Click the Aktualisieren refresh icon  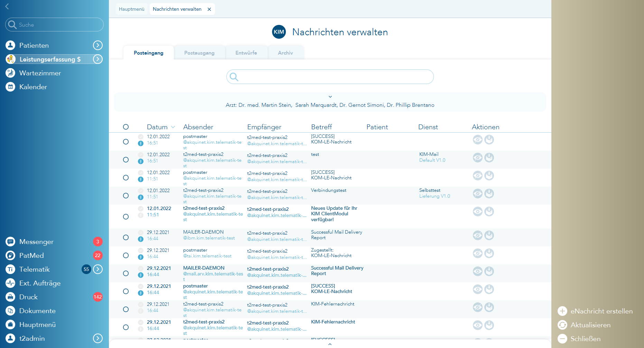pyautogui.click(x=562, y=325)
